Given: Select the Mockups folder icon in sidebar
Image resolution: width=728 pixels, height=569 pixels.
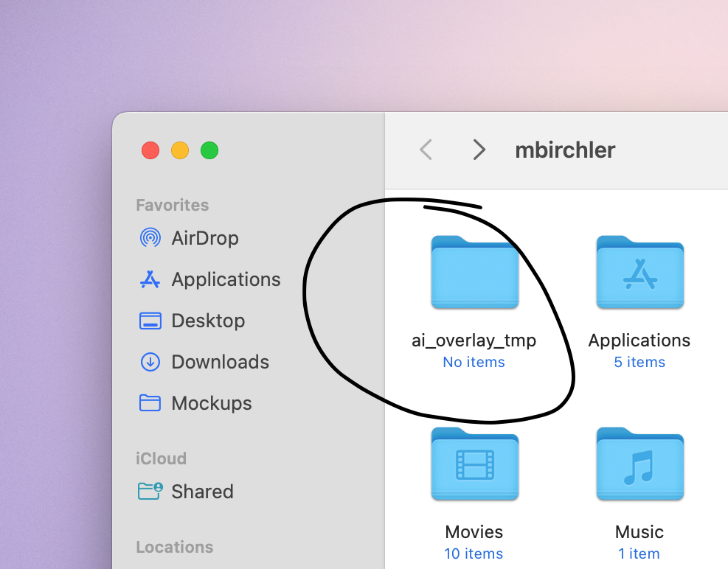Looking at the screenshot, I should [x=150, y=402].
